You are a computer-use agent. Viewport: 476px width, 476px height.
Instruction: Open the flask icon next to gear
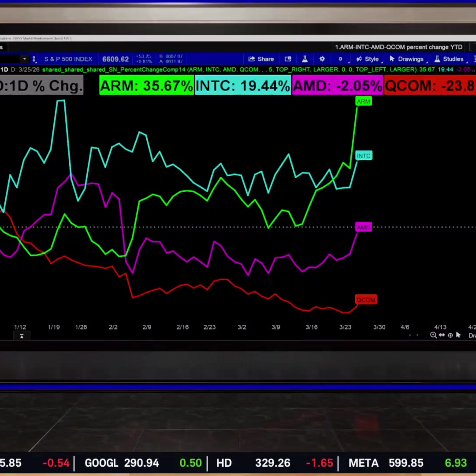point(305,59)
